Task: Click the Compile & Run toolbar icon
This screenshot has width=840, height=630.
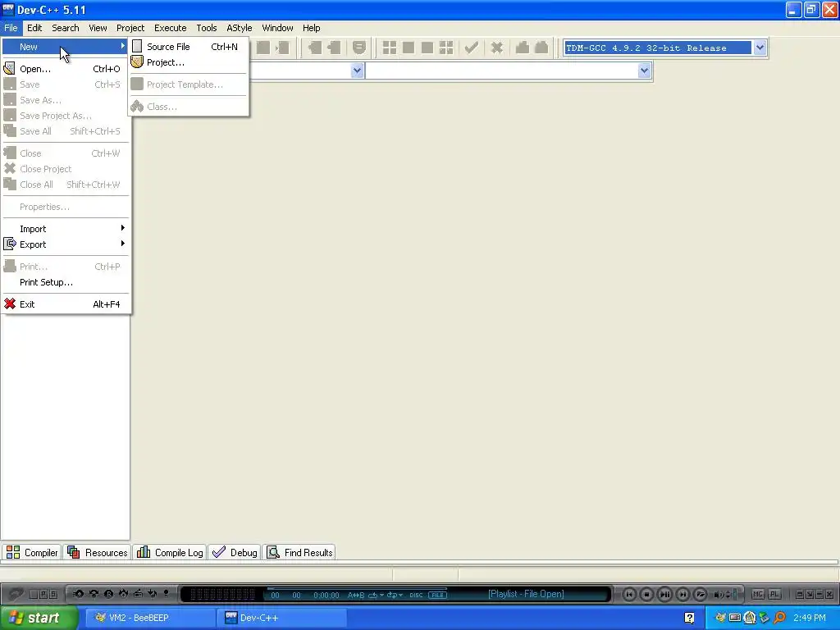Action: click(x=427, y=48)
